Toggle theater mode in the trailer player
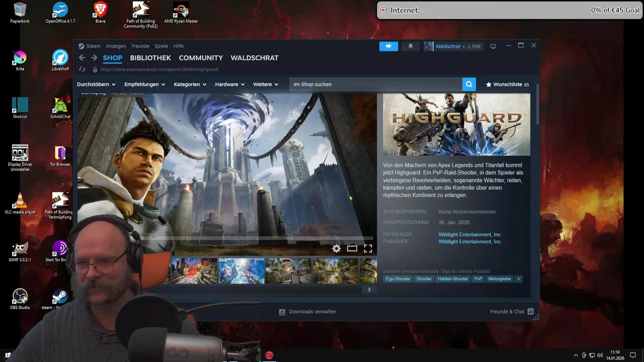This screenshot has height=362, width=644. point(352,248)
